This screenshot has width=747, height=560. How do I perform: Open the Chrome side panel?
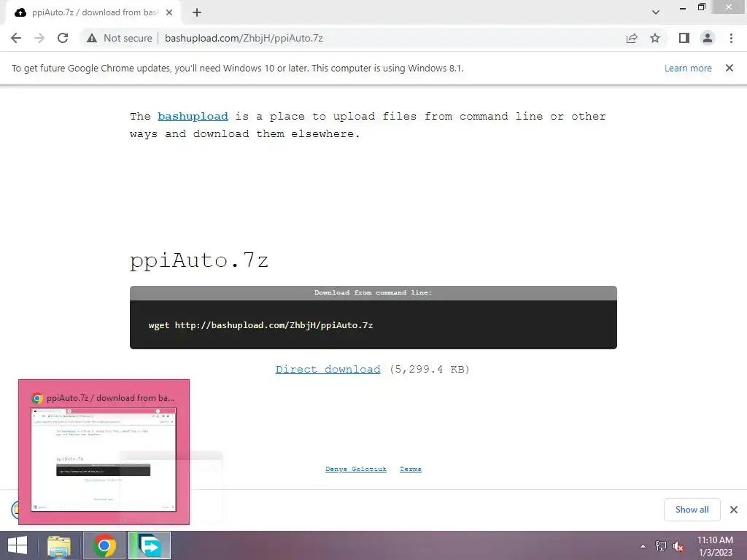pos(684,38)
